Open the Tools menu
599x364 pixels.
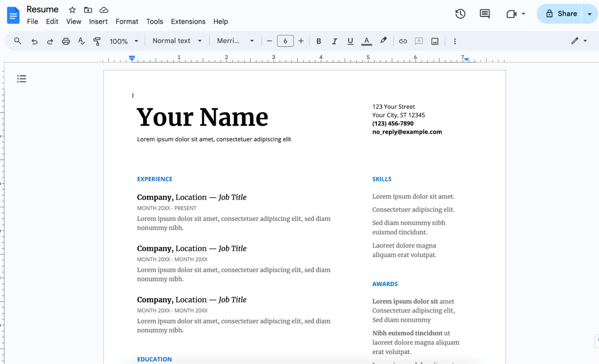tap(154, 21)
